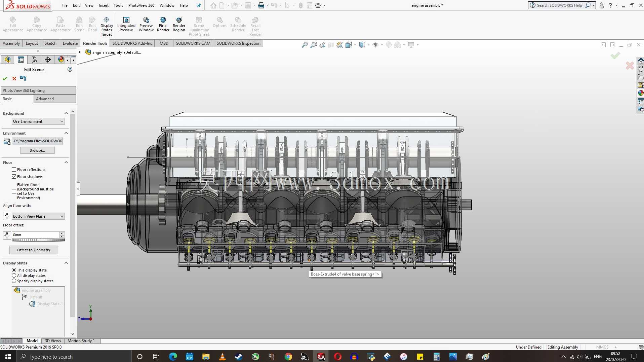Collapse the Background section
This screenshot has height=362, width=644.
point(66,113)
